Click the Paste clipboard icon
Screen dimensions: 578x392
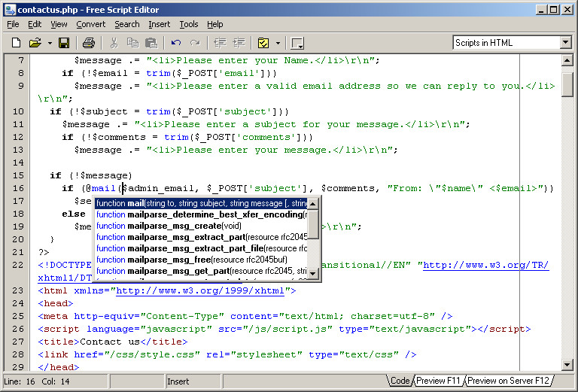coord(151,43)
